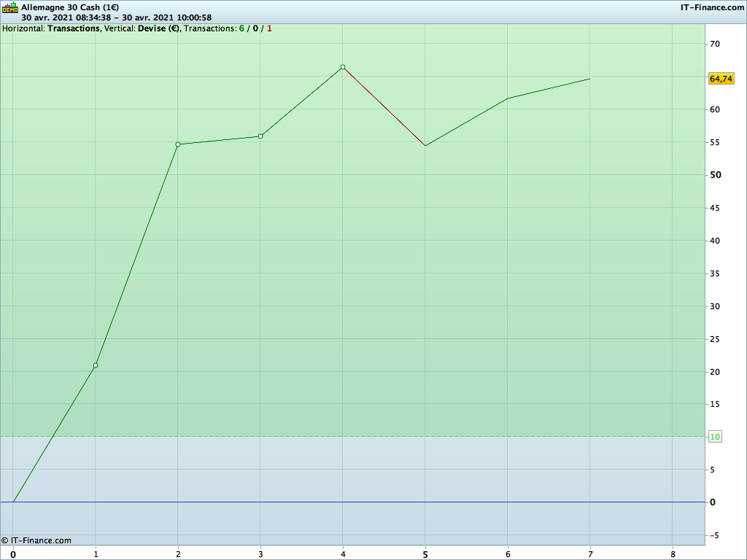747x560 pixels.
Task: Click the yellow 64,74 current value label
Action: point(721,79)
